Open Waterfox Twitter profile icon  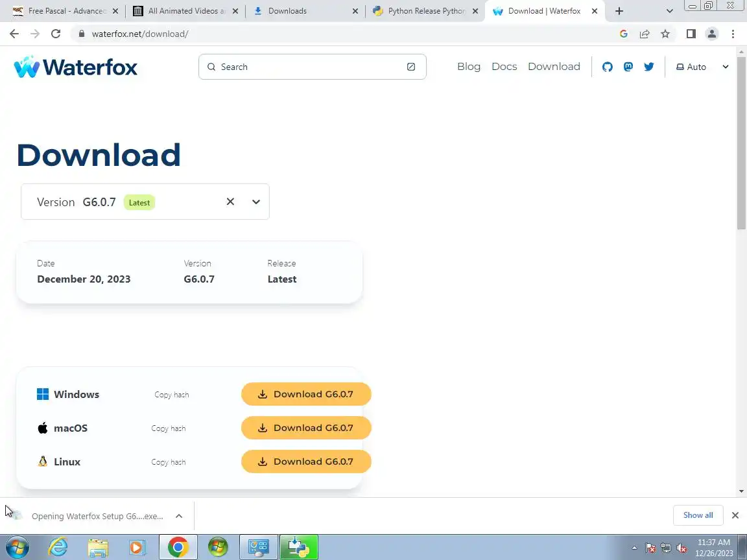tap(649, 67)
